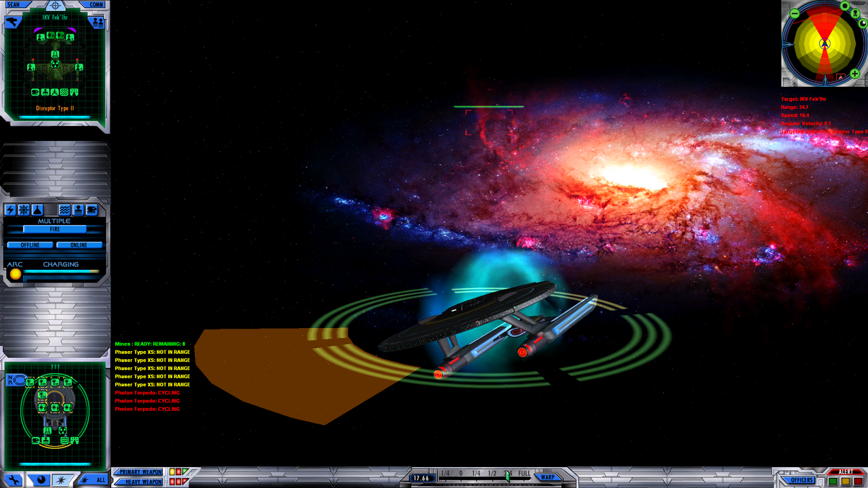Viewport: 868px width, 488px height.
Task: Set throttle to FULL on the speed scale
Action: 524,474
